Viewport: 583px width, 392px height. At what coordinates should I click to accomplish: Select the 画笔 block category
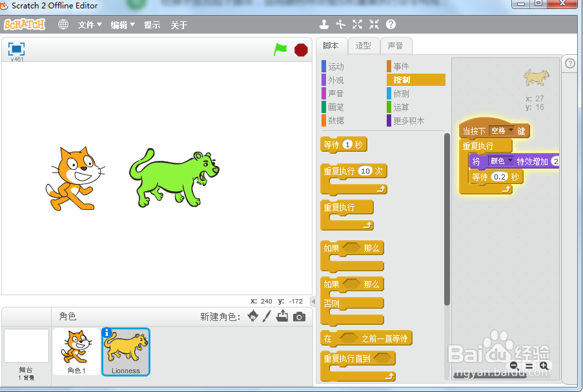point(336,107)
